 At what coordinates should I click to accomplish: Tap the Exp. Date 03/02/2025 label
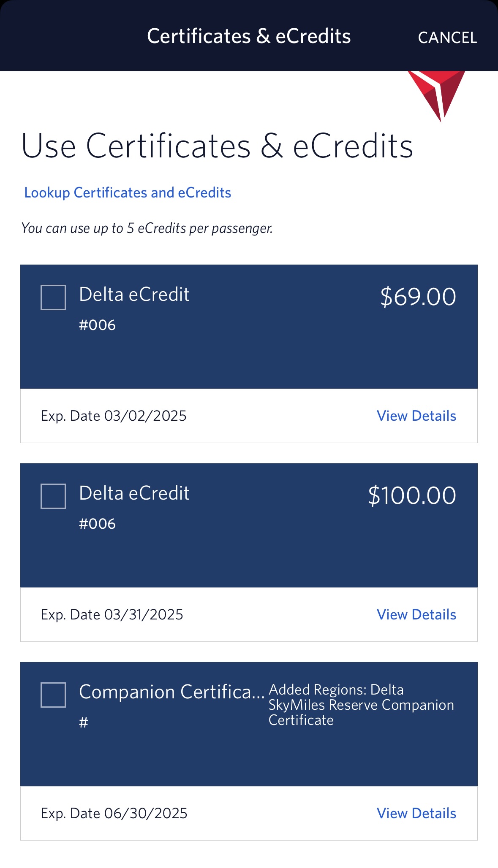point(114,416)
